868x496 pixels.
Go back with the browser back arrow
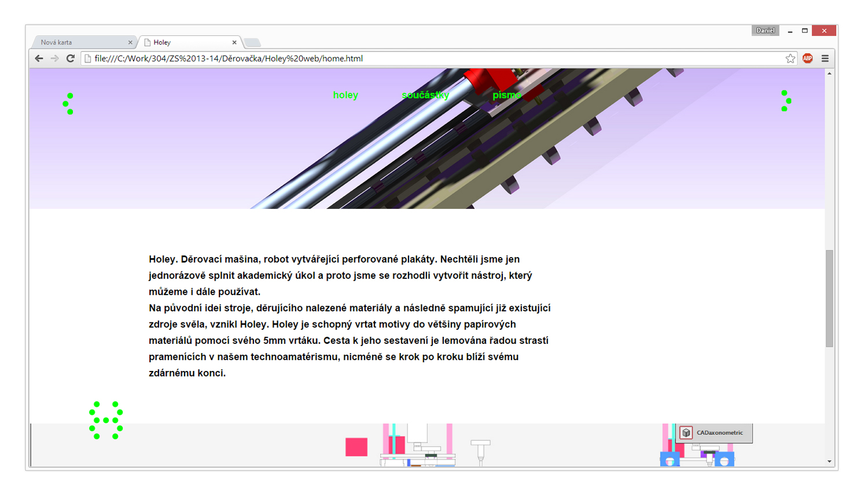(39, 58)
